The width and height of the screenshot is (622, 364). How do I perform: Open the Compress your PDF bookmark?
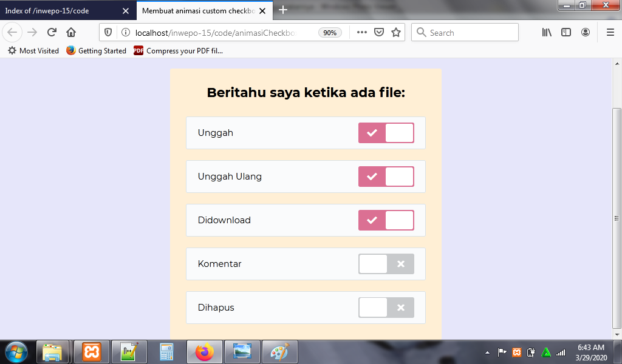(178, 51)
